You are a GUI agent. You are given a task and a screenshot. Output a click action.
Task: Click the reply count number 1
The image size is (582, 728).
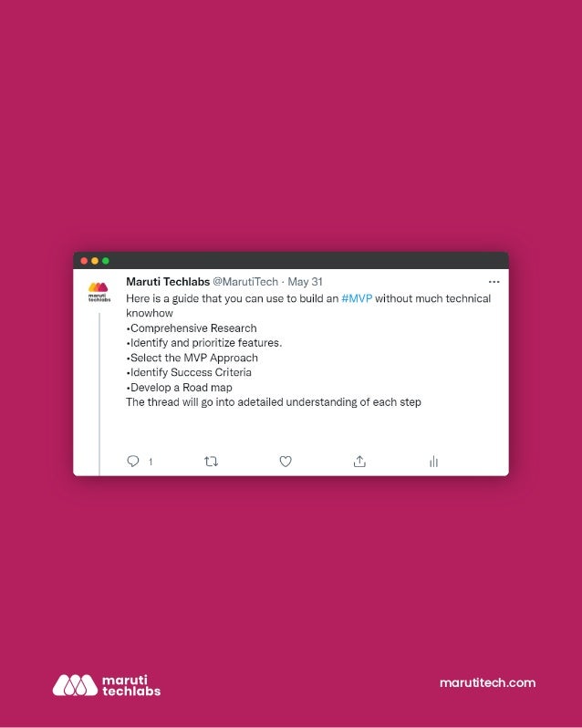(x=151, y=462)
